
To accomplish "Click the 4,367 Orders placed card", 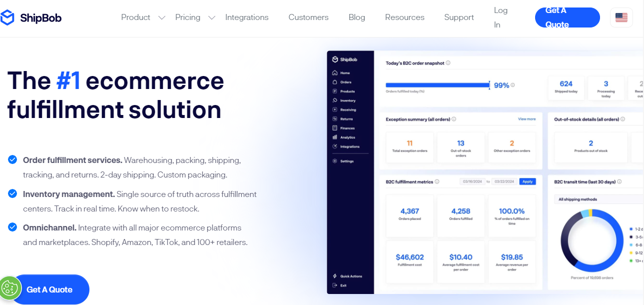I will (410, 215).
